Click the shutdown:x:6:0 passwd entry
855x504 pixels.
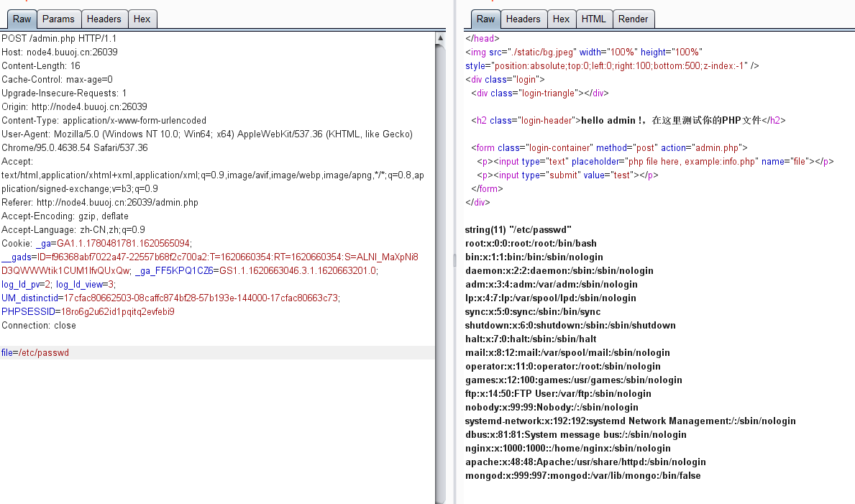[x=570, y=325]
